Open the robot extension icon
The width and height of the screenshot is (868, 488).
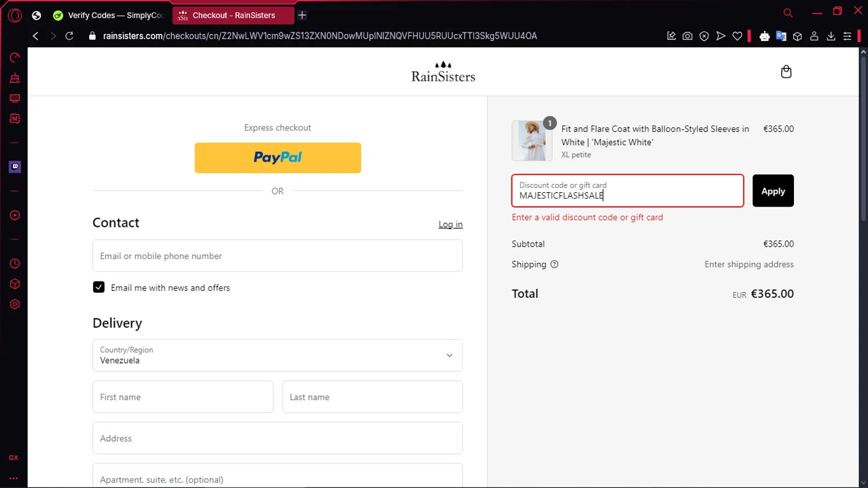pos(764,36)
